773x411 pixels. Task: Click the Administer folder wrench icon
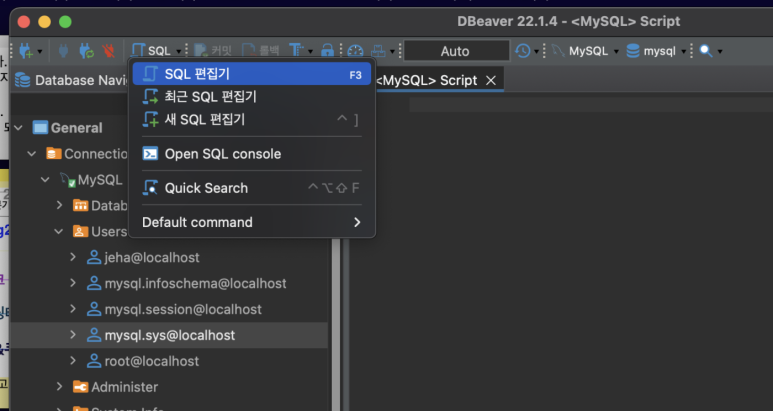[x=81, y=387]
